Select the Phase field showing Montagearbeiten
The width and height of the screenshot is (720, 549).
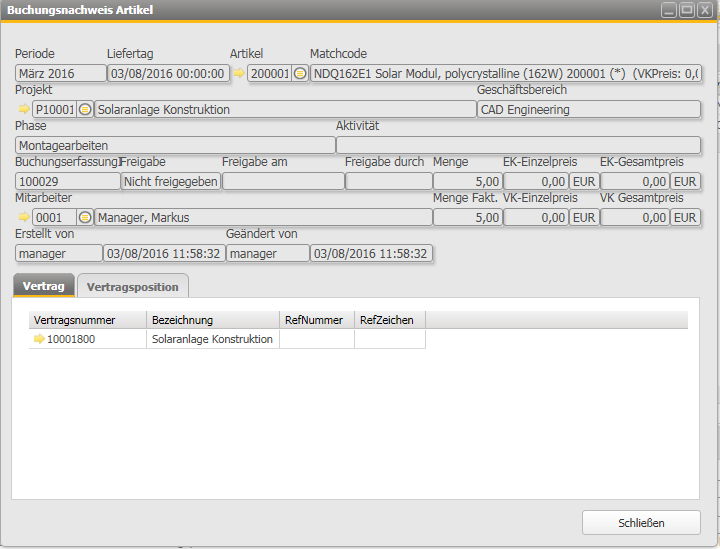click(x=175, y=145)
